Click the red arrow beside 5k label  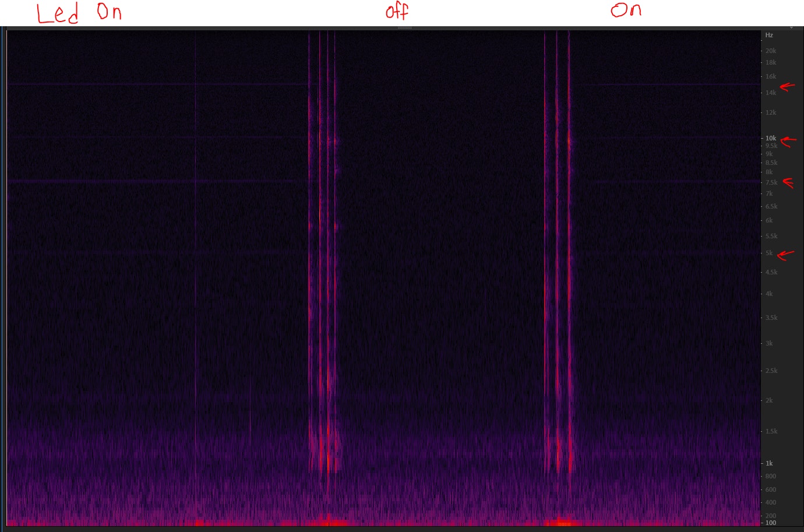point(786,255)
